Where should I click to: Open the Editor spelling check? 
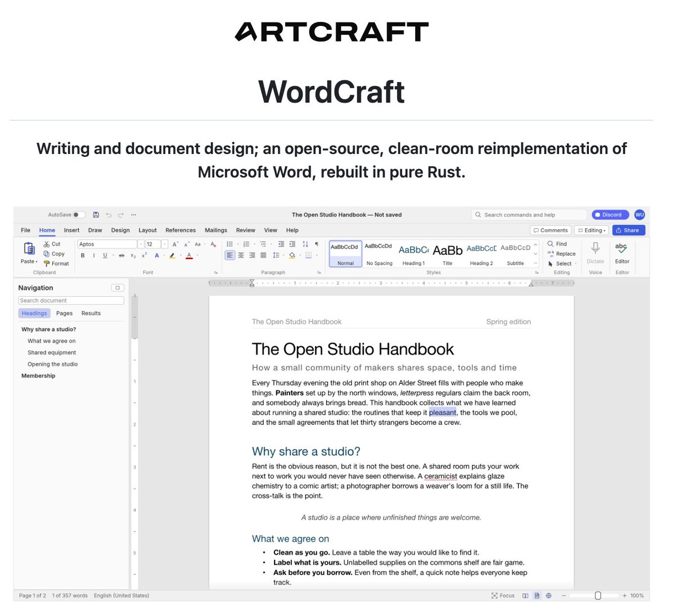(x=622, y=253)
